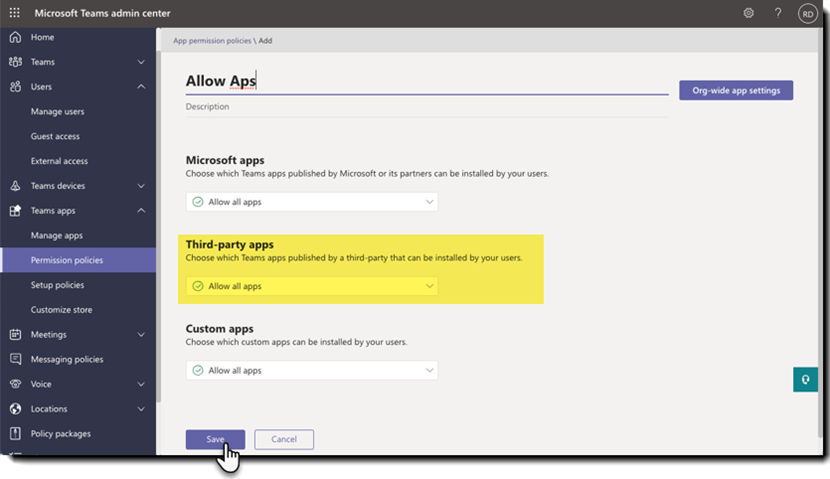Open Third-party apps Allow all apps dropdown
Viewport: 830px width, 479px height.
pyautogui.click(x=312, y=286)
